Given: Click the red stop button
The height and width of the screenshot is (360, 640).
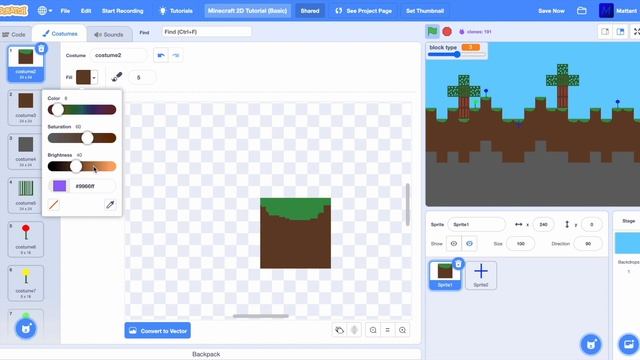Looking at the screenshot, I should coord(447,31).
